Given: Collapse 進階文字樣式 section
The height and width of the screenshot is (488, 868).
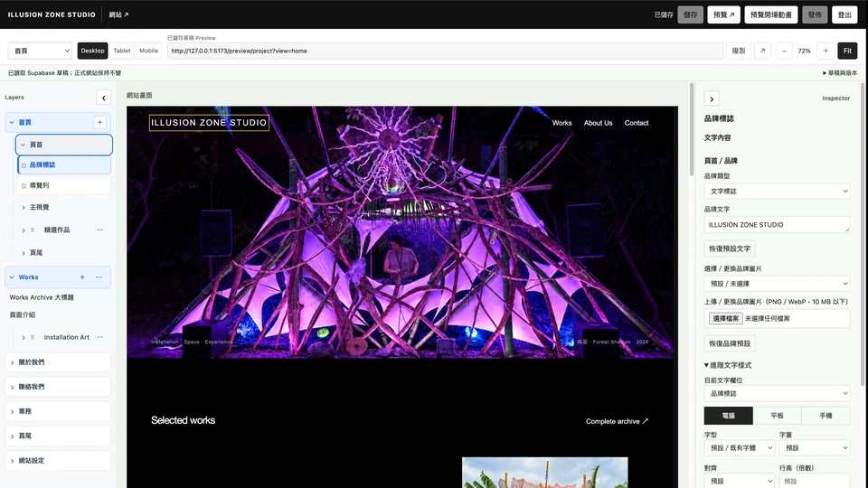Looking at the screenshot, I should [727, 365].
